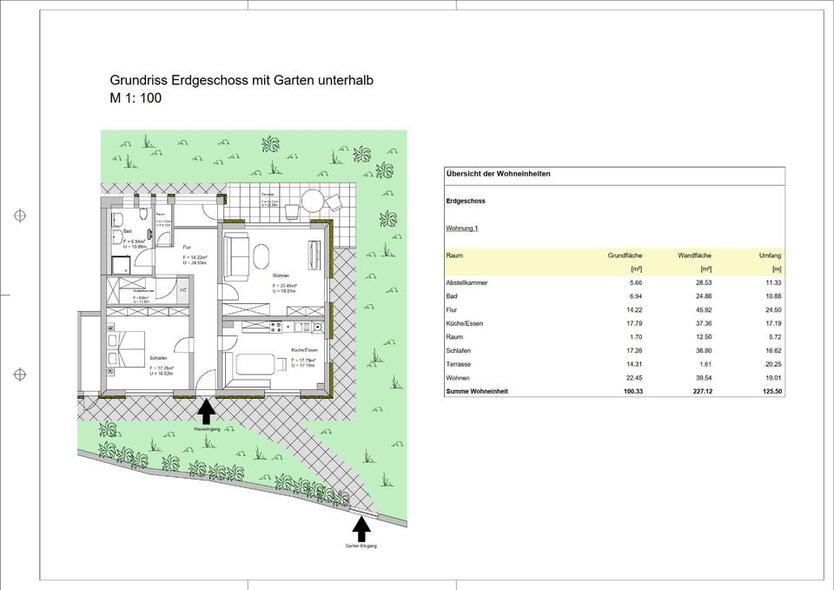This screenshot has height=590, width=834.
Task: Select the total Umfang value 125.50
Action: click(772, 391)
